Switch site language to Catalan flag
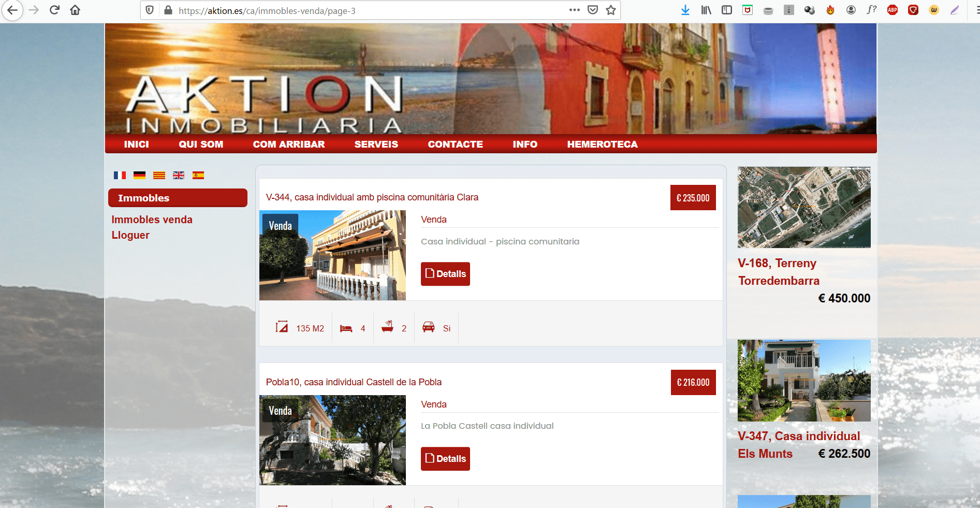 point(159,175)
